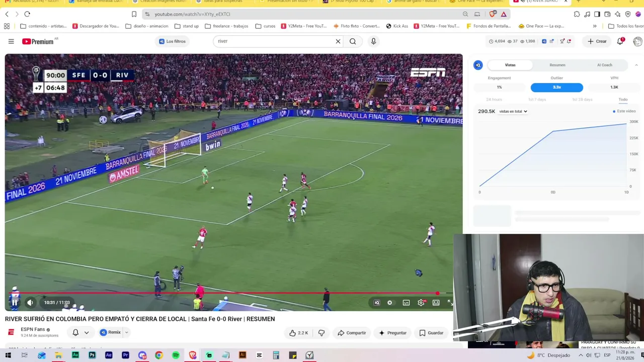Switch the player to theater mode

point(436,303)
